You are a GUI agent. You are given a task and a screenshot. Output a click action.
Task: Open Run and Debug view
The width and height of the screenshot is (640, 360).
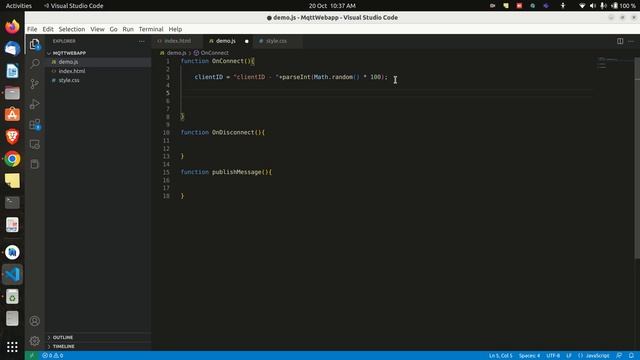[x=35, y=104]
